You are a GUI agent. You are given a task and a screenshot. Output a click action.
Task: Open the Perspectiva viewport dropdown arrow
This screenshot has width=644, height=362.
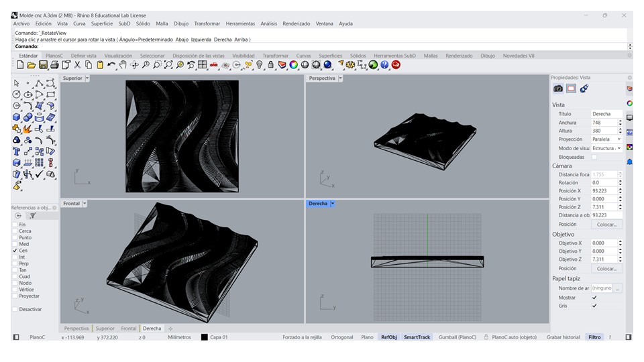pos(340,78)
